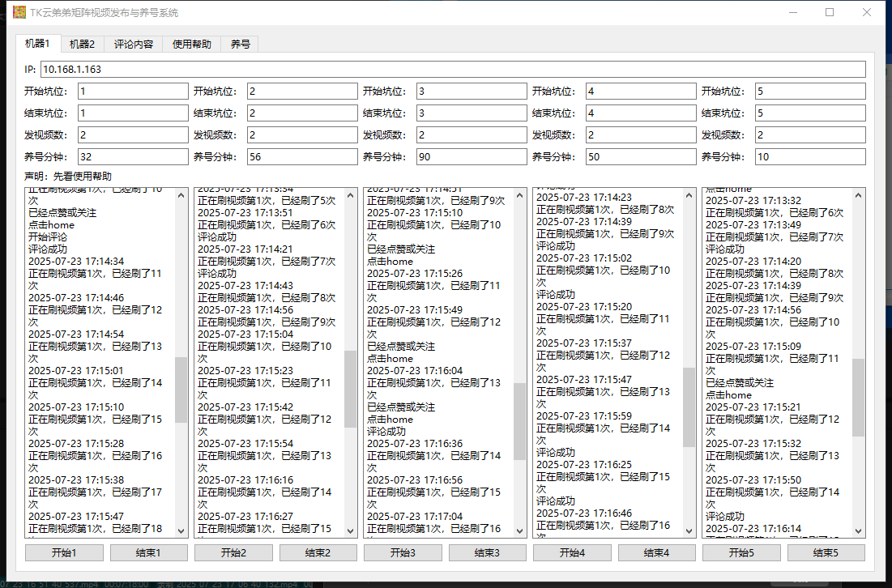Image resolution: width=892 pixels, height=588 pixels.
Task: Focus the 开始坑位 field with value 5
Action: (811, 91)
